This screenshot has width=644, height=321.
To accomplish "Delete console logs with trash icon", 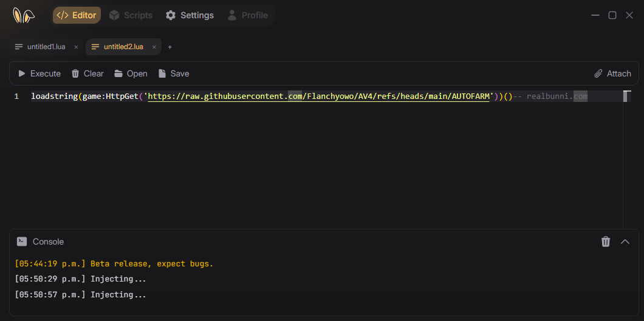I will pos(606,242).
